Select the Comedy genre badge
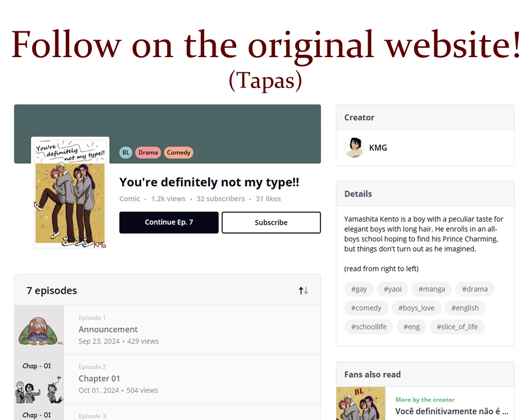Viewport: 527px width, 420px height. 178,152
